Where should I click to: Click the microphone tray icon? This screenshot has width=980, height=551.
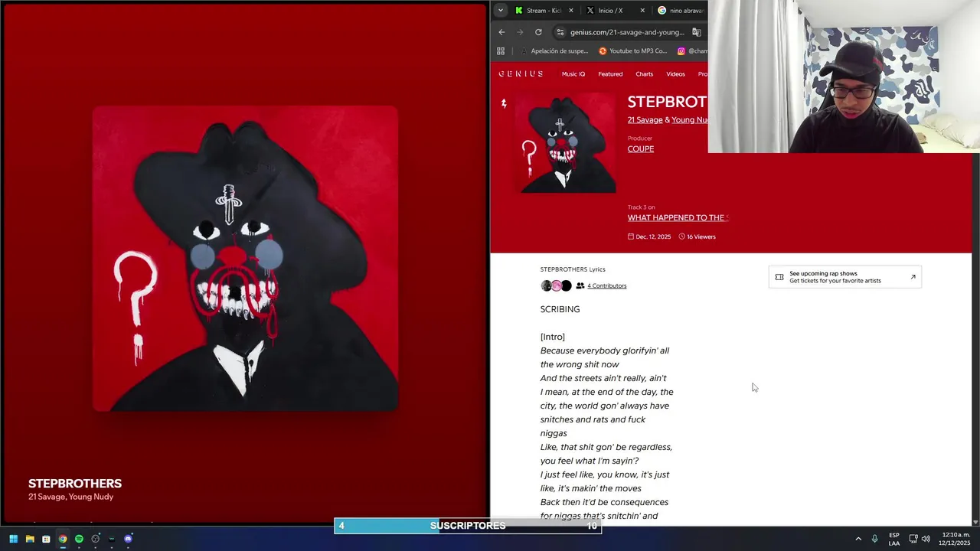874,539
